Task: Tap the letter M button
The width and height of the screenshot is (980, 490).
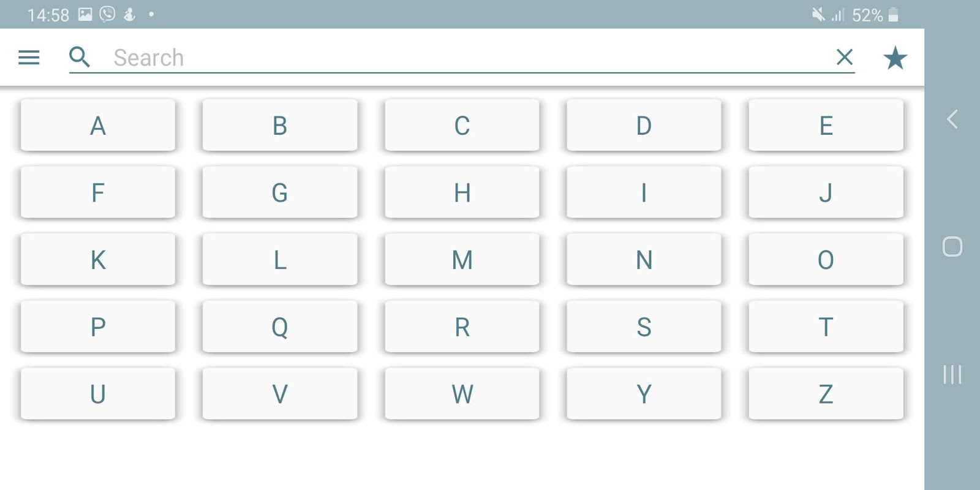Action: point(462,260)
